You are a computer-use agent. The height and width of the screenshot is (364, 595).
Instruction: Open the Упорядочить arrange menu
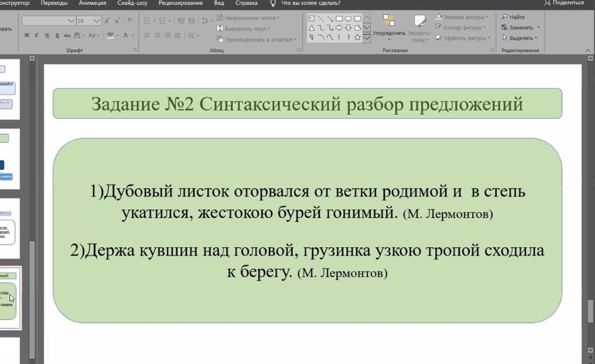[389, 28]
